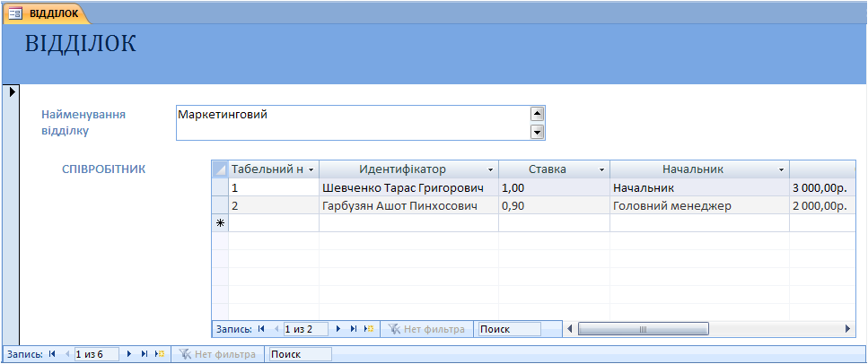Click main record number box 1 из 6
Viewport: 868px width, 364px height.
click(96, 354)
